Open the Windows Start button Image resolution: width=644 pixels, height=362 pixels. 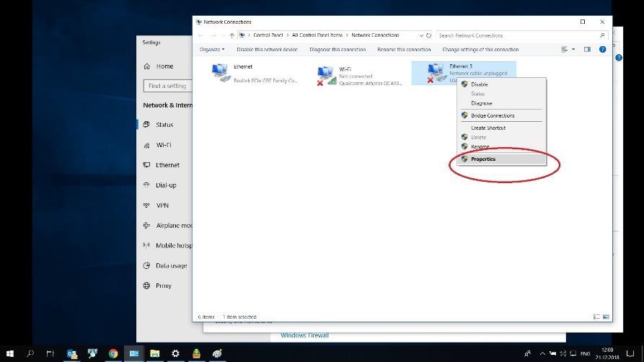click(10, 353)
